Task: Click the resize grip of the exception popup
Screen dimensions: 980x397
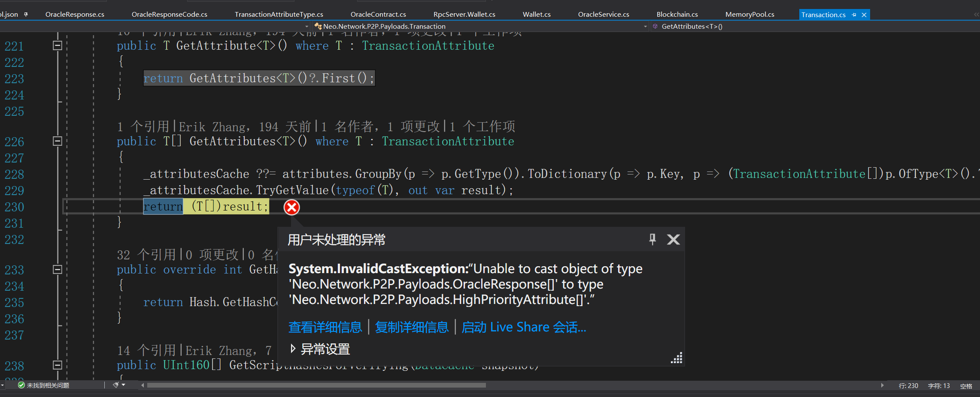Action: [x=677, y=358]
